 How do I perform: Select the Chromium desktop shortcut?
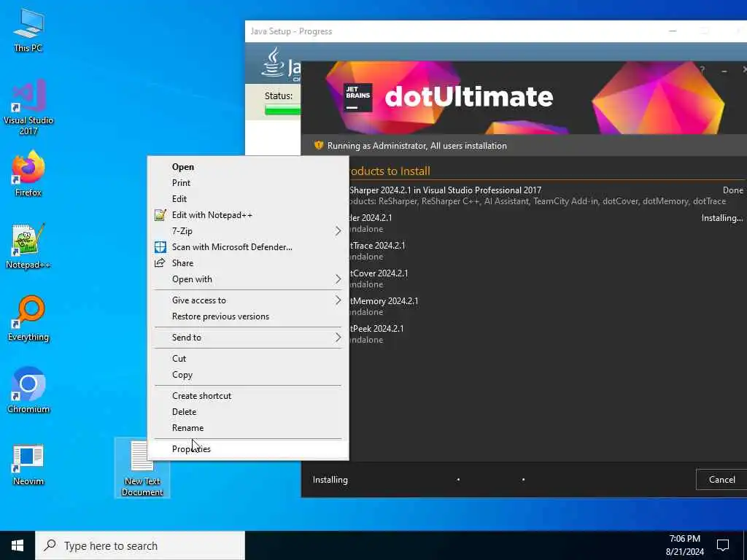pos(28,391)
